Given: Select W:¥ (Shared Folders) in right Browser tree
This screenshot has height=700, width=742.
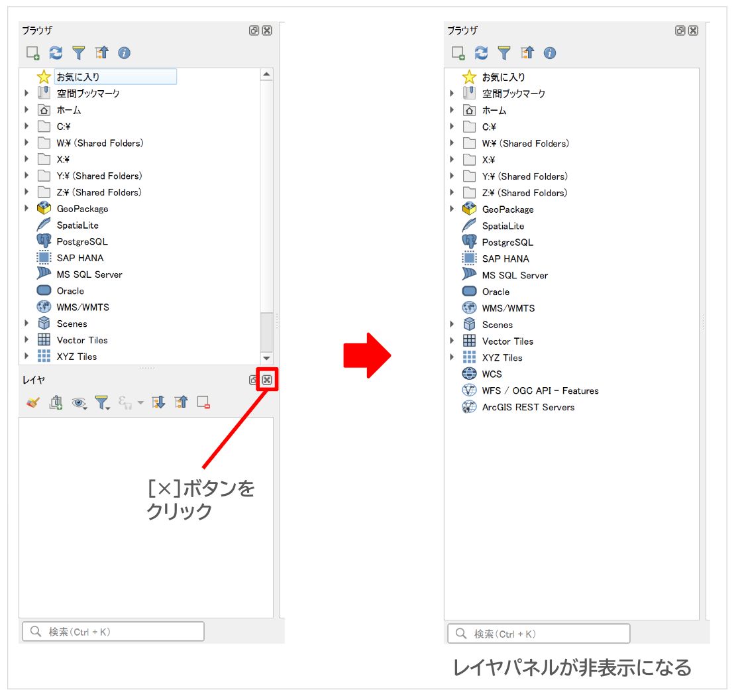Looking at the screenshot, I should click(x=525, y=143).
